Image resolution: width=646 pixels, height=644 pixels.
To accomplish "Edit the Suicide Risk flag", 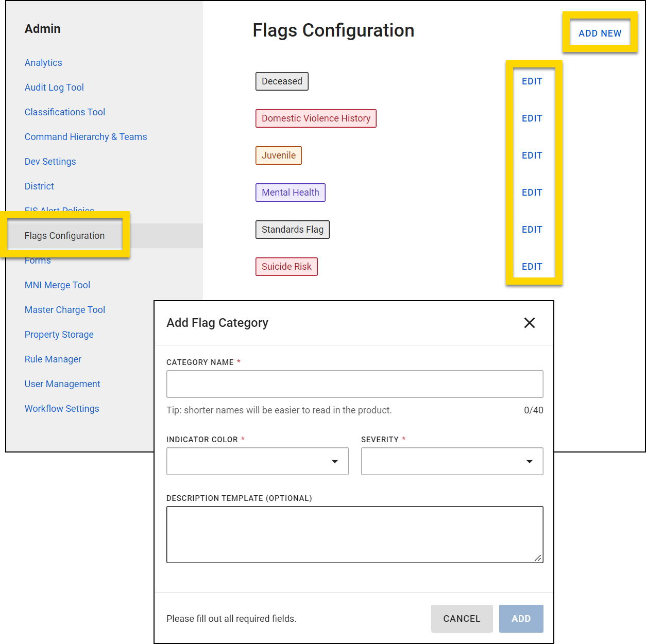I will point(532,266).
